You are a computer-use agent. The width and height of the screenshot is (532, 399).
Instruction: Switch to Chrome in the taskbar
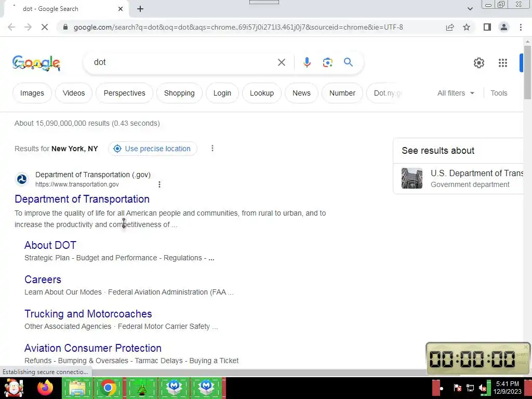pyautogui.click(x=108, y=388)
